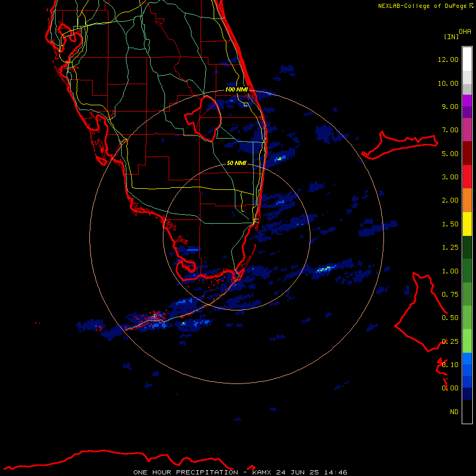Click the 0.75 legend value

(450, 295)
